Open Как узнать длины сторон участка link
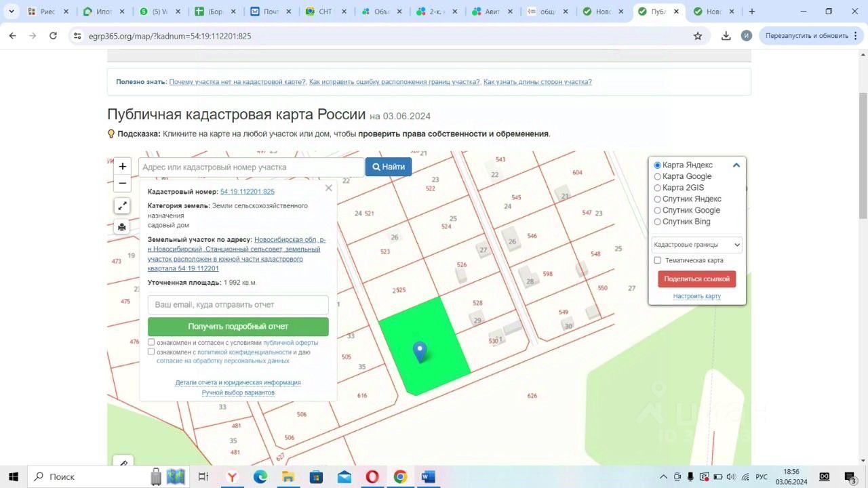 537,82
